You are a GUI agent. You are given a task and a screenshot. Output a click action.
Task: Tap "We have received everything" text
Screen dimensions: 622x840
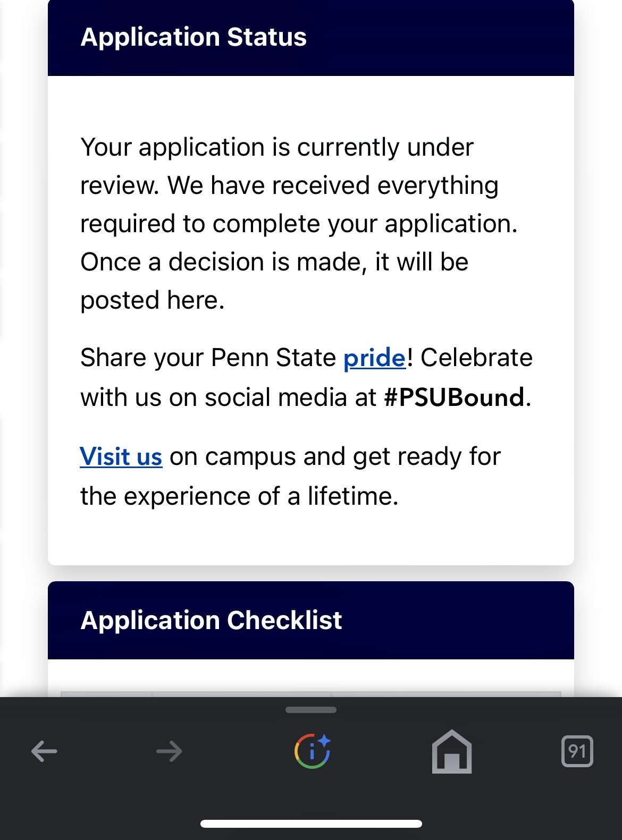point(333,185)
